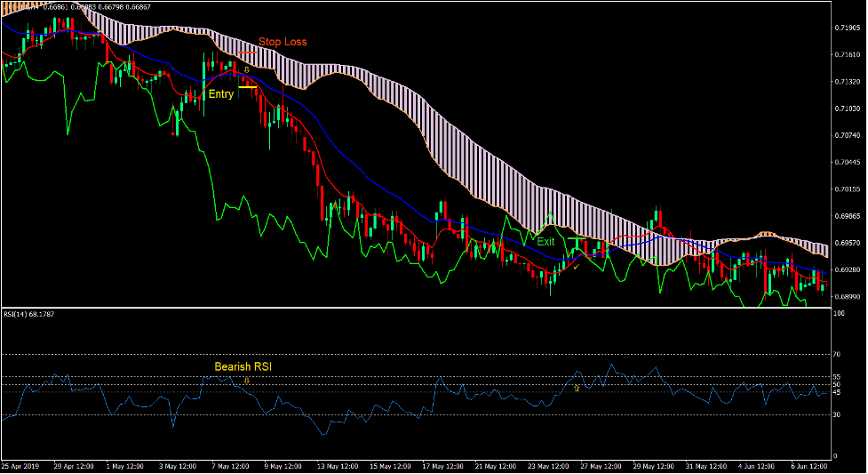Click the green Exit level line
The image size is (868, 474).
577,239
